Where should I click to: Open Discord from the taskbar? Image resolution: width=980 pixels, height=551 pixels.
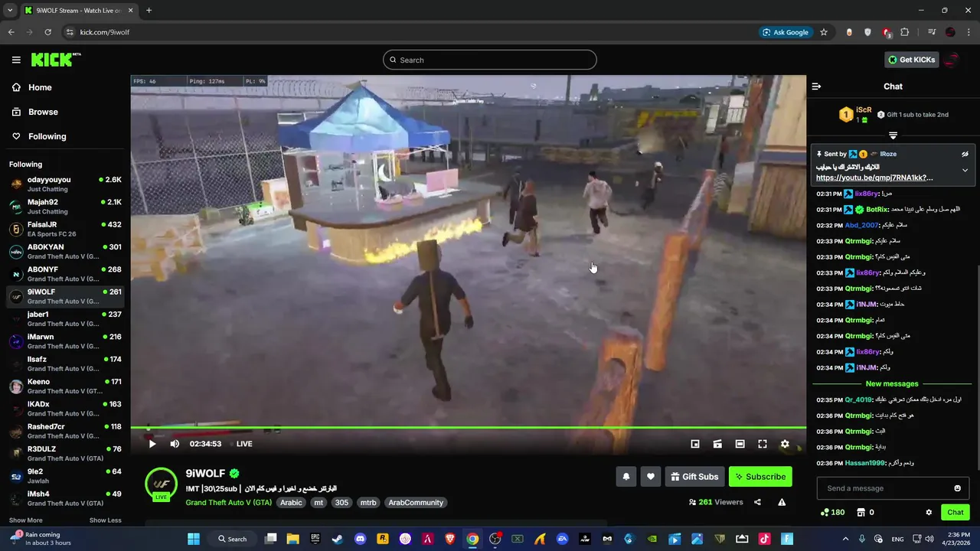coord(360,539)
